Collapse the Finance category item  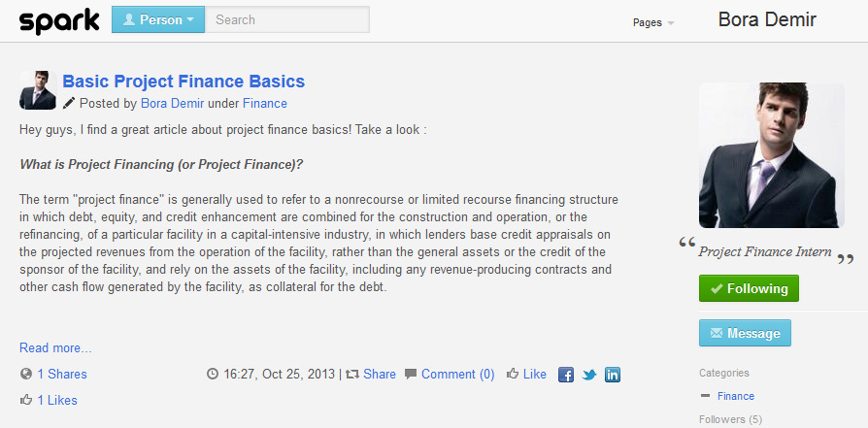pos(705,396)
